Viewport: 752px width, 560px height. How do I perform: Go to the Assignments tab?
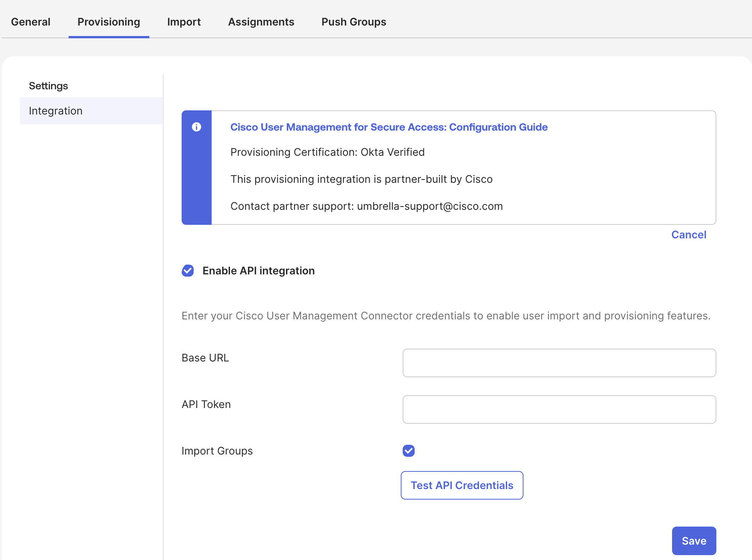pyautogui.click(x=261, y=22)
